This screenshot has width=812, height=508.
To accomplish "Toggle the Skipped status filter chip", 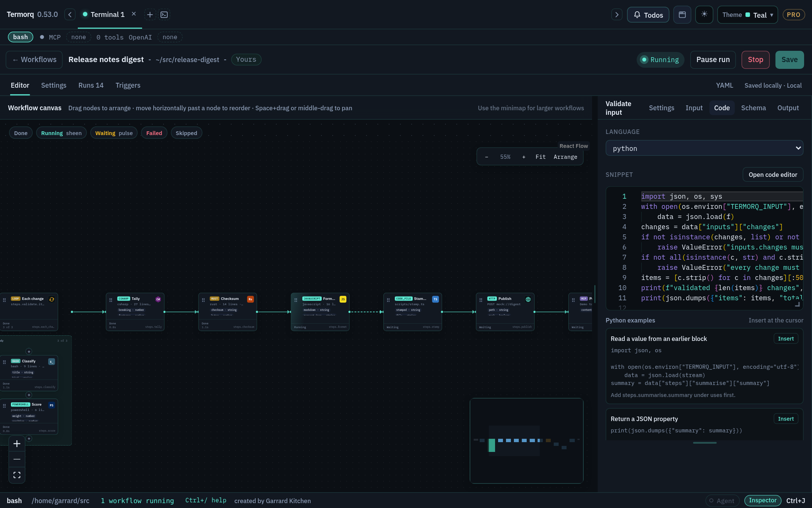I will [186, 133].
